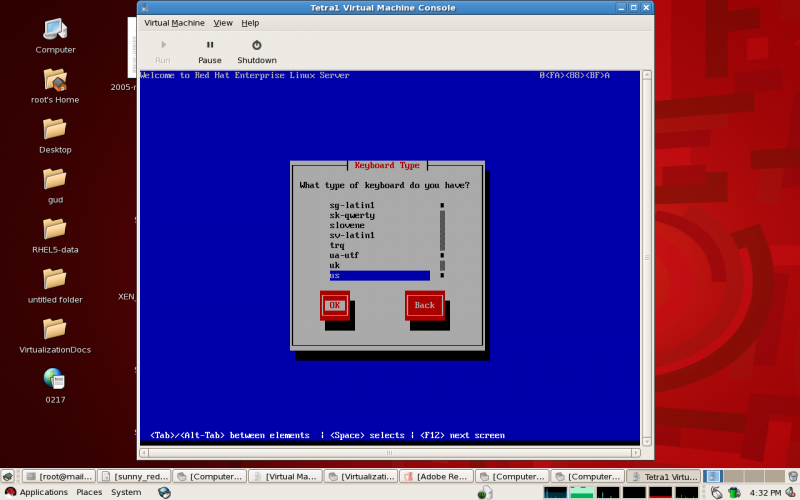Click the Back button in Keyboard Type dialog

click(424, 305)
